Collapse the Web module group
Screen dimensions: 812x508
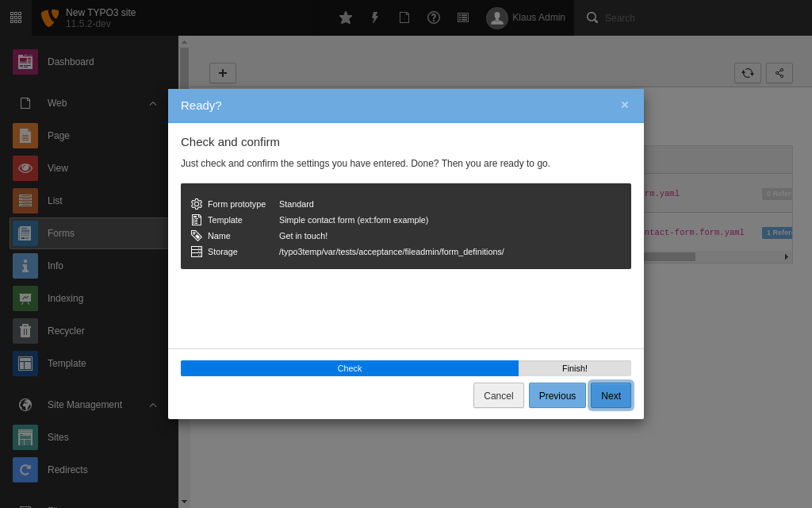click(x=152, y=103)
